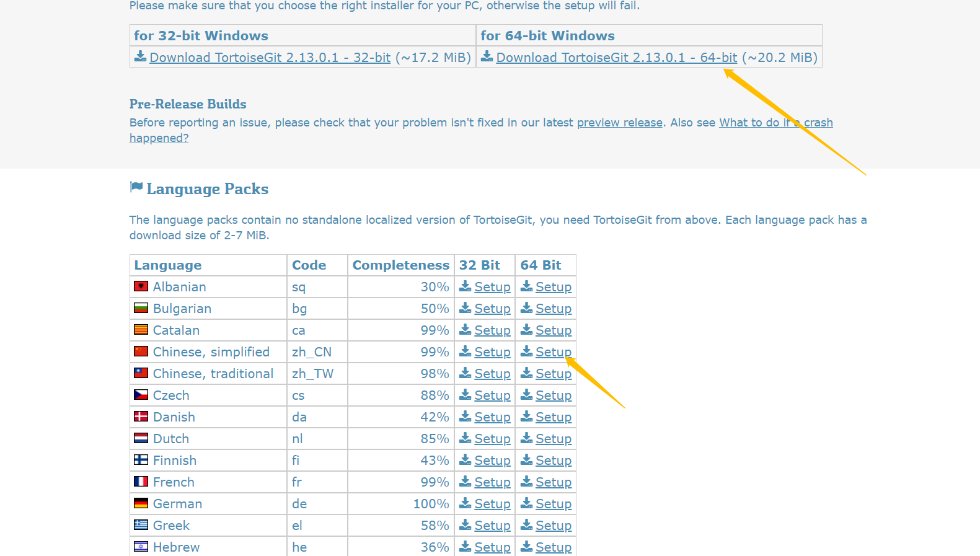Click the Bulgarian flag icon

coord(141,308)
